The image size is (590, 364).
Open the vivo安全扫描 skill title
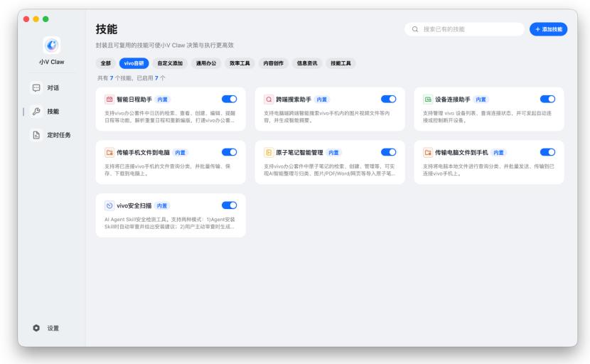(134, 205)
